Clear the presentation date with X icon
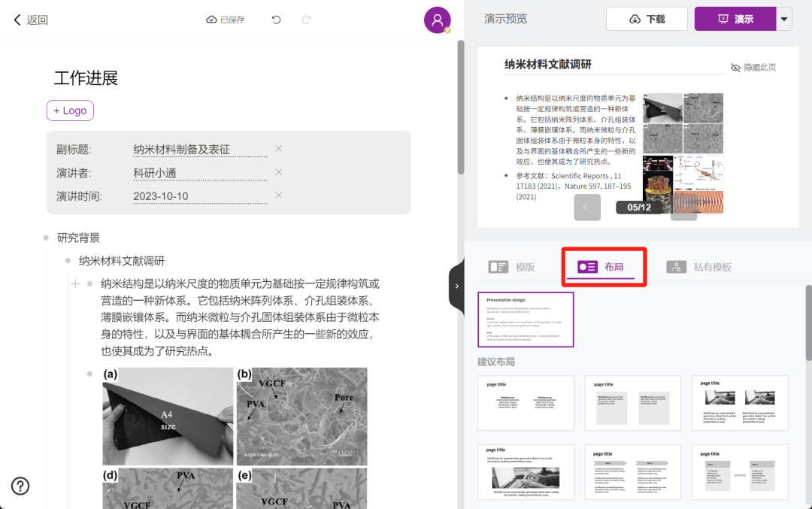This screenshot has height=509, width=812. pyautogui.click(x=278, y=195)
